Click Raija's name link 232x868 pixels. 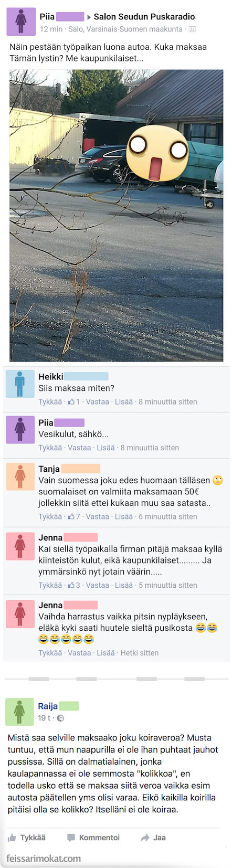click(x=48, y=706)
